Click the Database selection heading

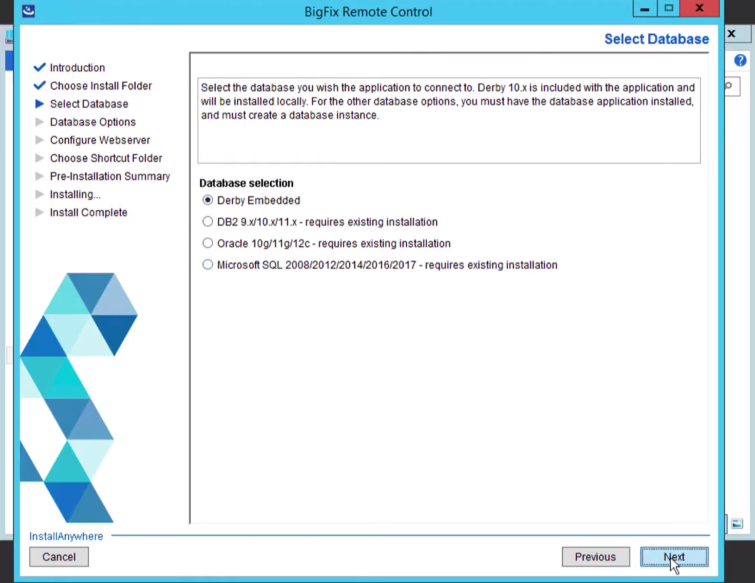[x=246, y=183]
